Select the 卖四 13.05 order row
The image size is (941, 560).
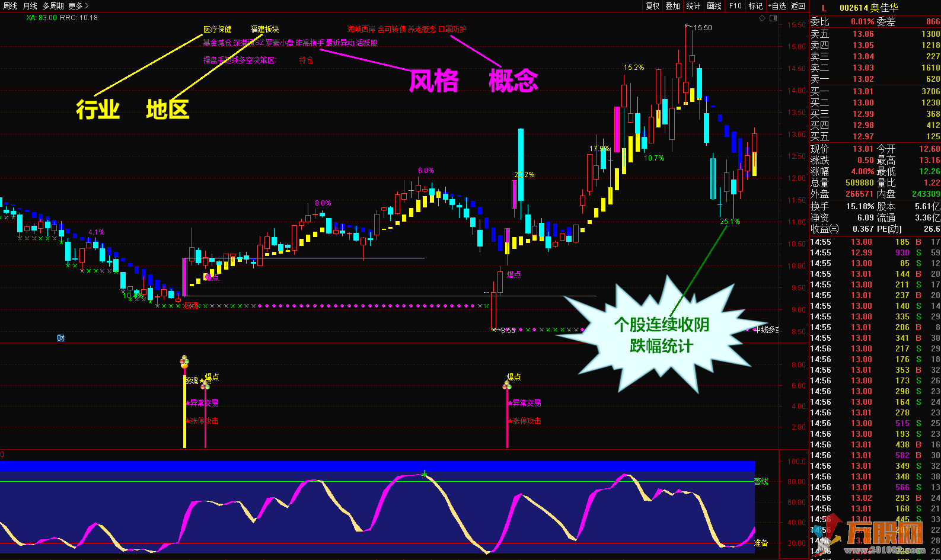tap(875, 45)
